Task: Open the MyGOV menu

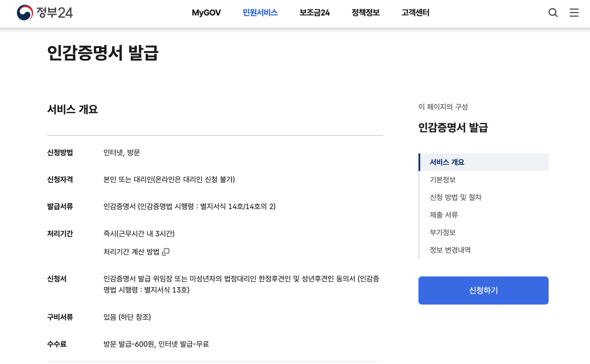Action: 206,13
